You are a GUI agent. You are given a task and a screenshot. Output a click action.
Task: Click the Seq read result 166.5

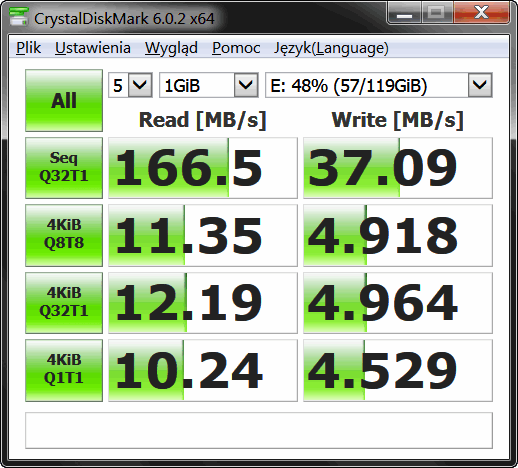point(203,168)
